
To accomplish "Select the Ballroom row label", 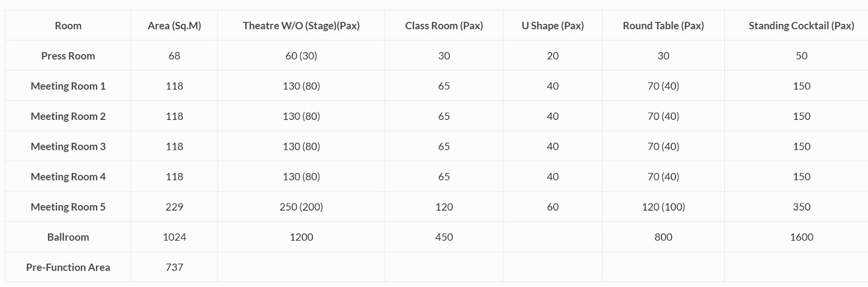I will (68, 237).
